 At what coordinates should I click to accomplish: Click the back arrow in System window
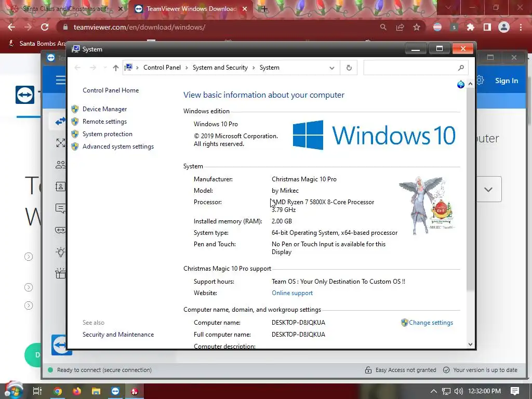(x=77, y=68)
